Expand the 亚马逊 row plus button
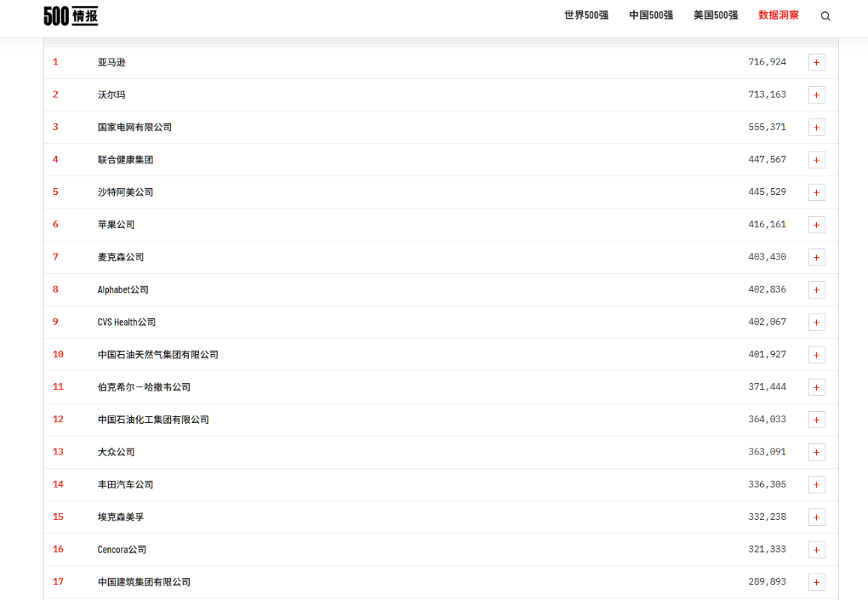The height and width of the screenshot is (600, 868). (816, 62)
